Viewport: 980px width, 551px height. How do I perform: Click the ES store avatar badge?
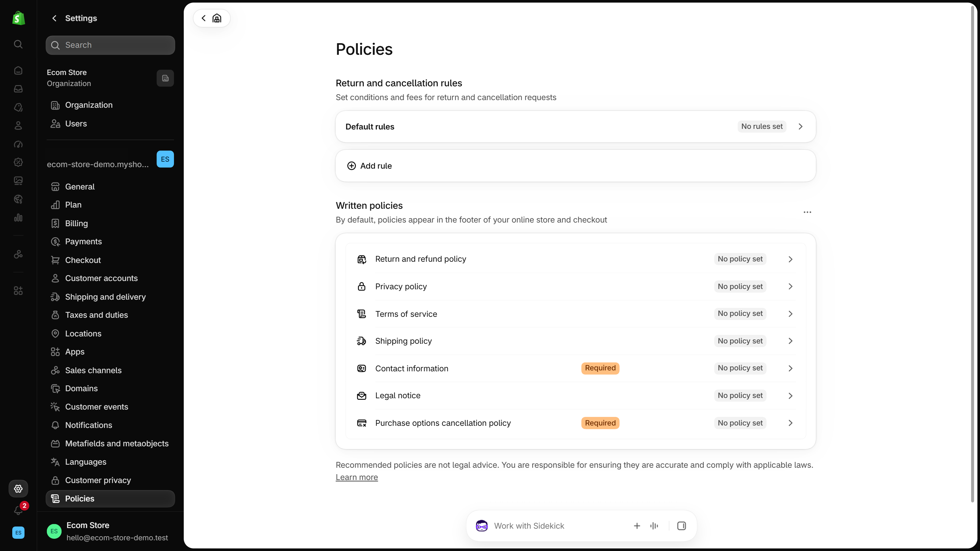[x=165, y=159]
